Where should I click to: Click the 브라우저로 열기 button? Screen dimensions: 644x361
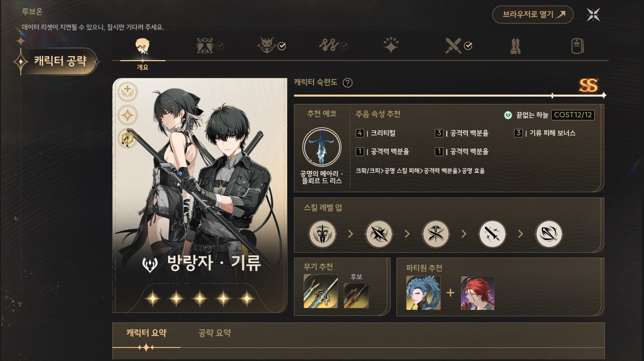[x=533, y=14]
